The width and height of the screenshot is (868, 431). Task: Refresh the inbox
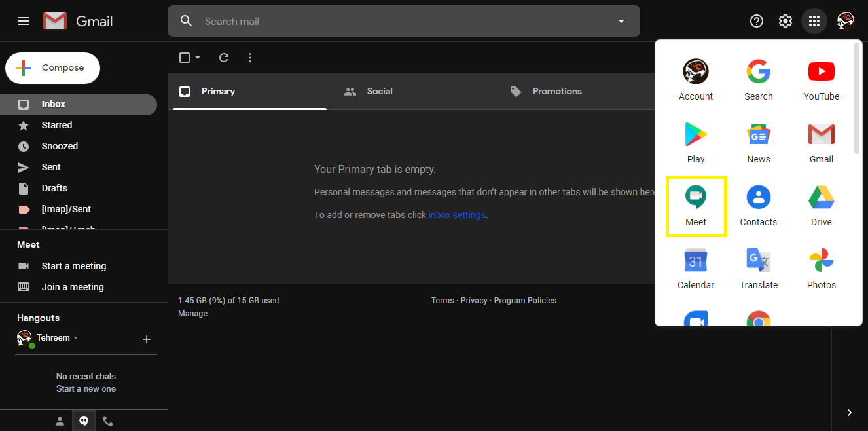pos(224,58)
